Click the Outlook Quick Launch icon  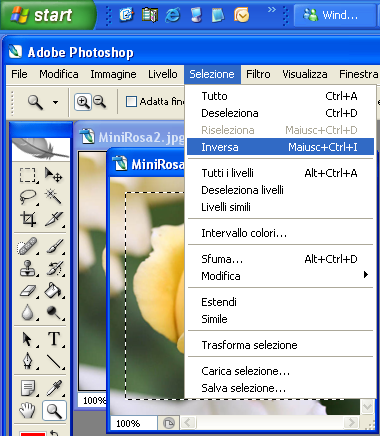point(241,15)
